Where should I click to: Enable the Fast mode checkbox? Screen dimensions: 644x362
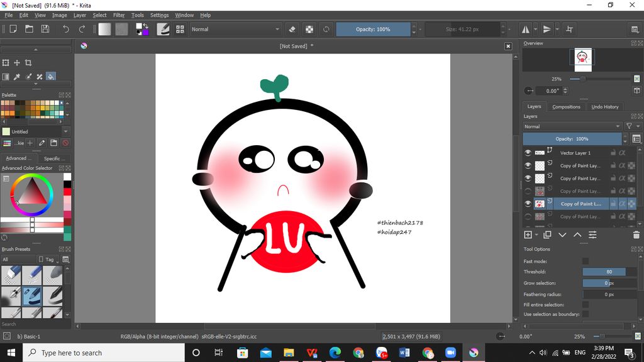[x=586, y=261]
